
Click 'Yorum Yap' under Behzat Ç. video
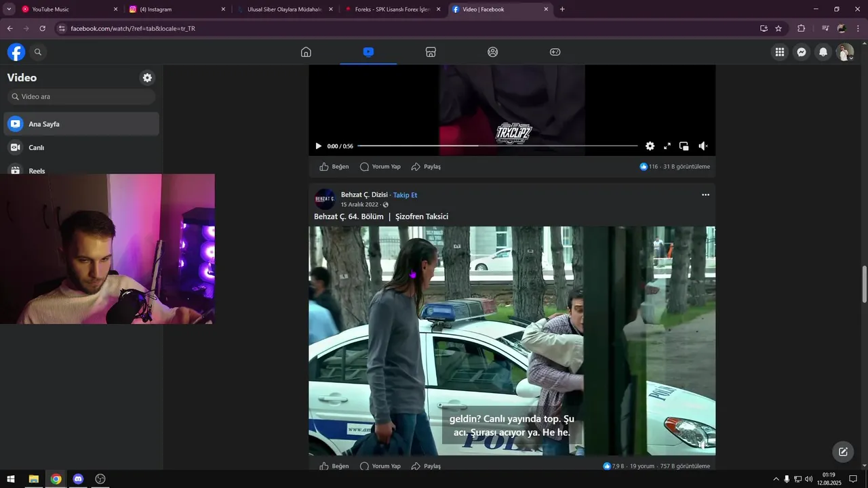(x=380, y=466)
